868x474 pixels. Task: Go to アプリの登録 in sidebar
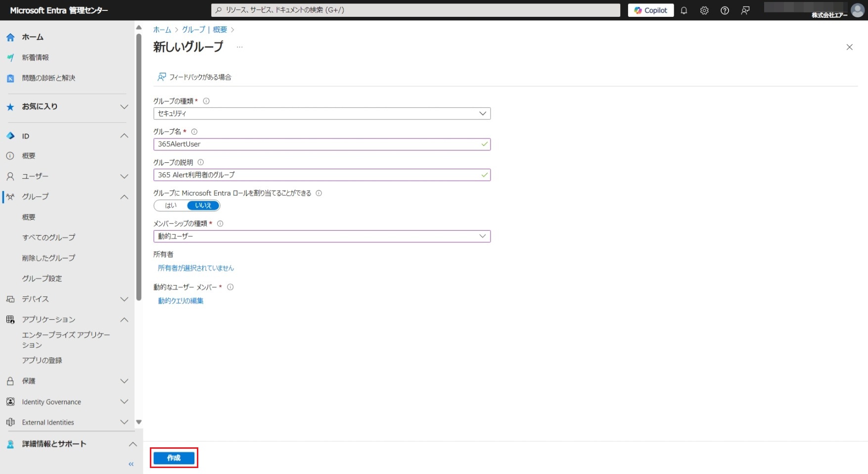coord(42,360)
